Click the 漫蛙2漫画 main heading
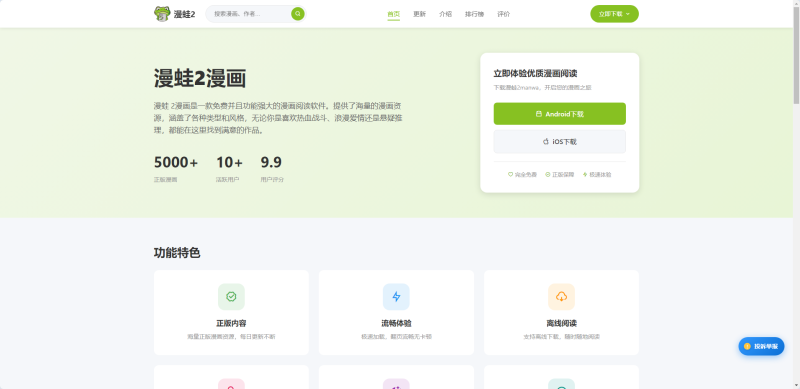800x389 pixels. tap(200, 79)
